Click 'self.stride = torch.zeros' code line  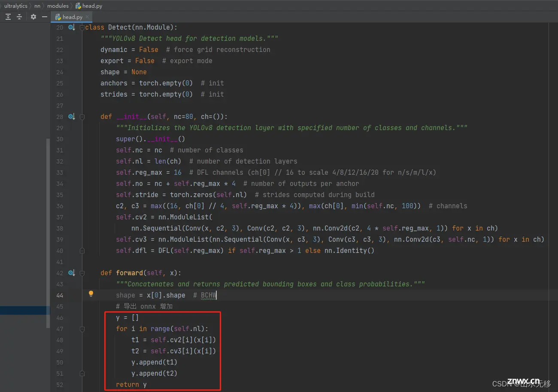[x=245, y=195]
